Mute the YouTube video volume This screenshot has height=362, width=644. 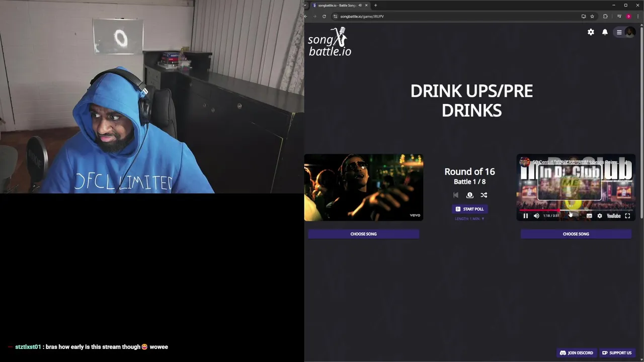coord(536,216)
